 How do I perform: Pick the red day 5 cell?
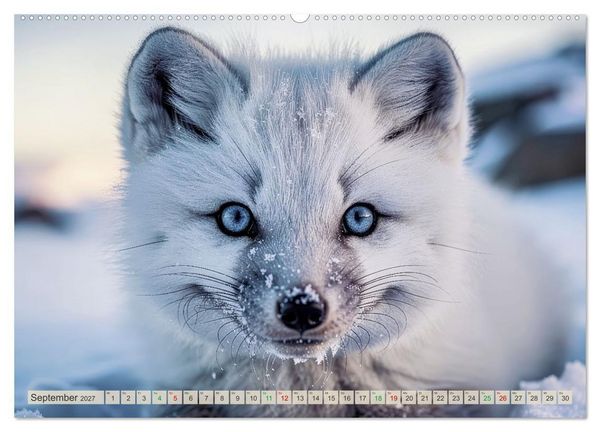pos(175,398)
